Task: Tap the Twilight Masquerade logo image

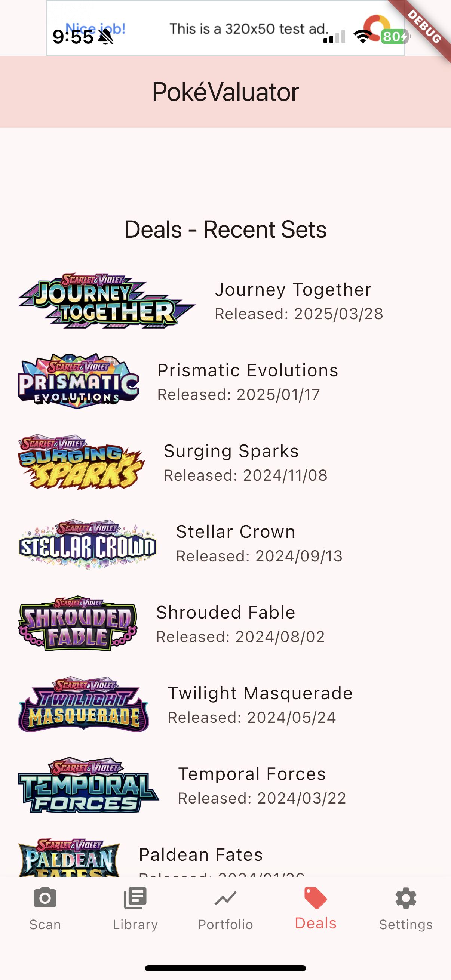Action: coord(84,705)
